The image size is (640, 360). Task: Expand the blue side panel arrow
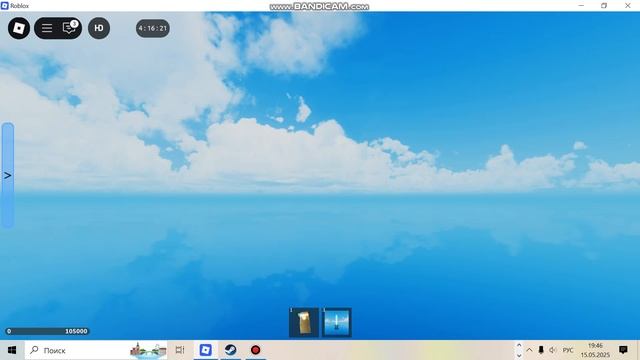click(x=8, y=176)
